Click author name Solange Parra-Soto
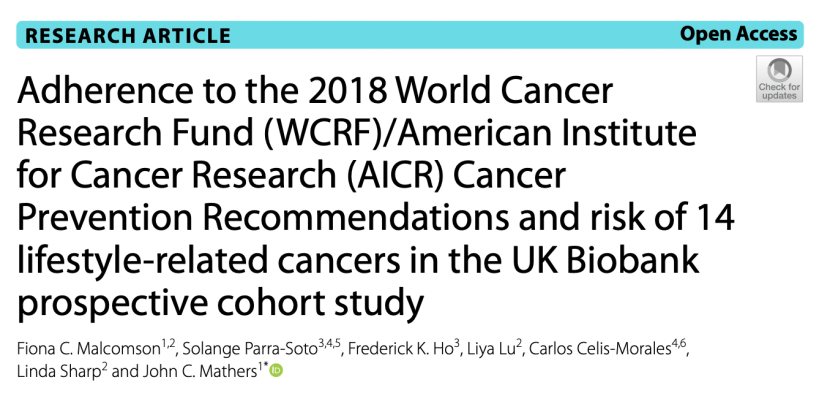 (251, 350)
